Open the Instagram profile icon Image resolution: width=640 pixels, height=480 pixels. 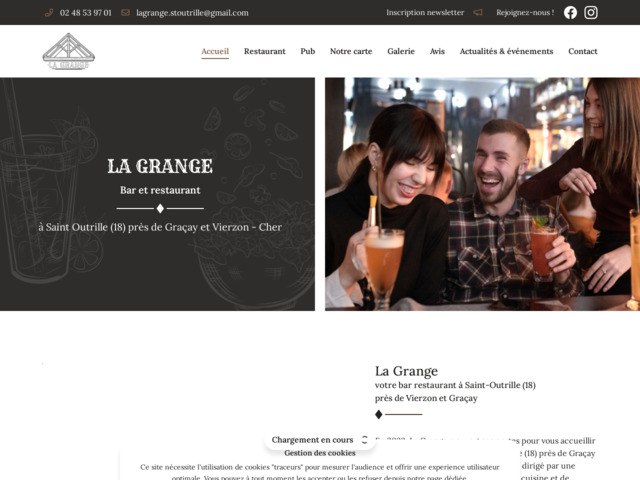click(x=591, y=13)
